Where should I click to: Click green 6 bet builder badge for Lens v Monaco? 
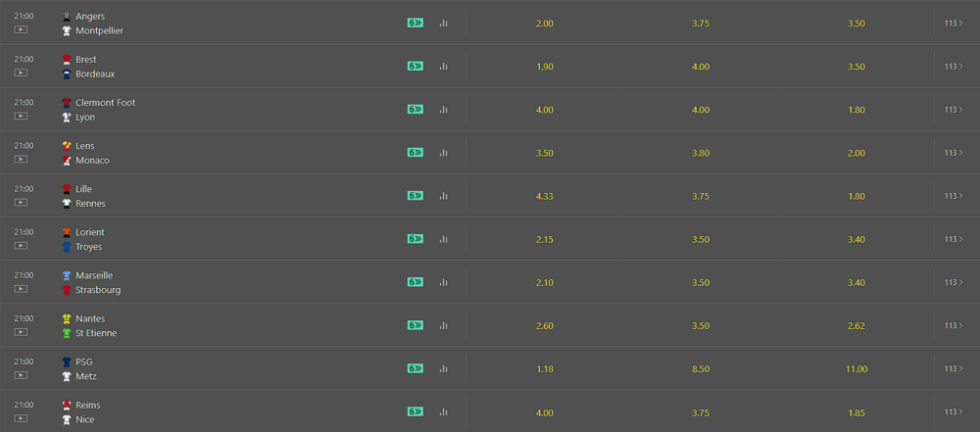tap(416, 153)
